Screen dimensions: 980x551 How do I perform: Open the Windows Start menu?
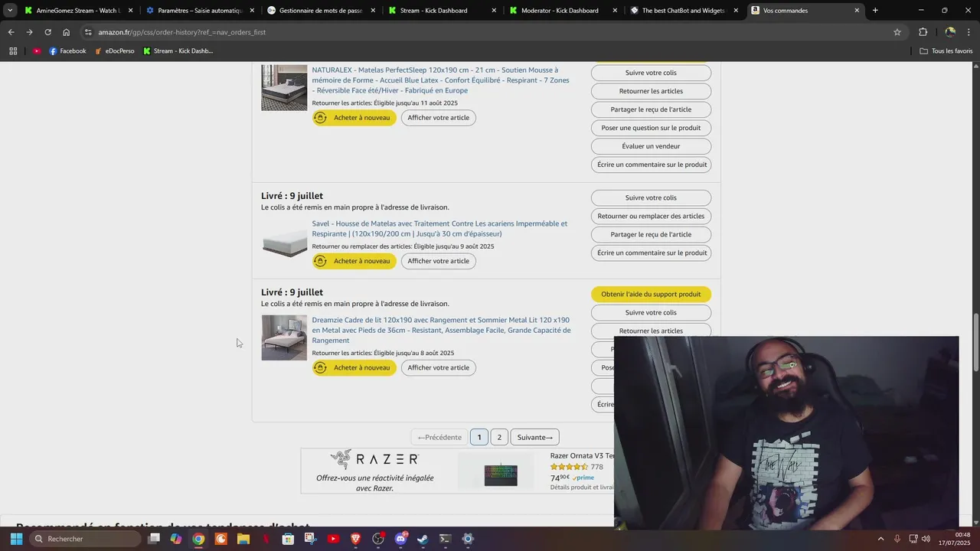(16, 539)
